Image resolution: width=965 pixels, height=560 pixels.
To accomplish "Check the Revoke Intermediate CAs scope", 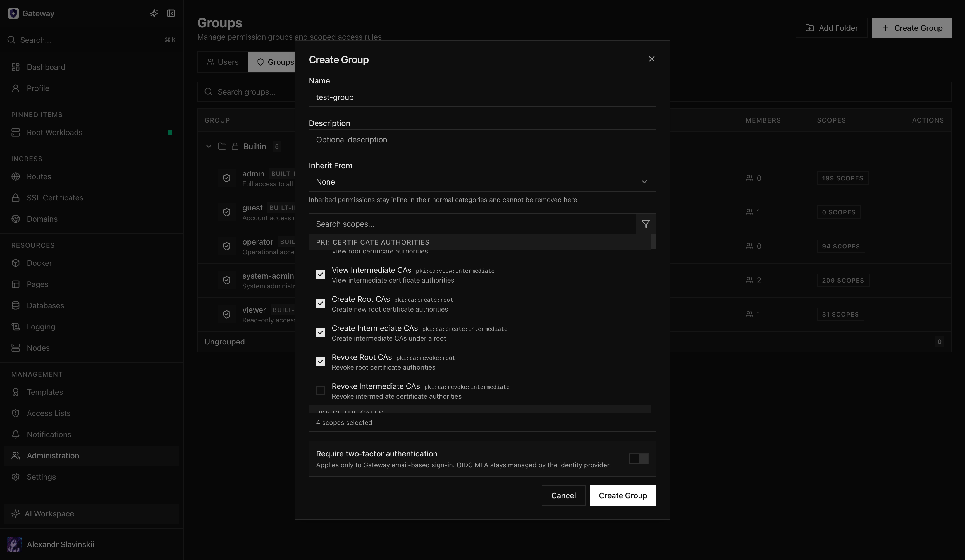I will (x=321, y=391).
